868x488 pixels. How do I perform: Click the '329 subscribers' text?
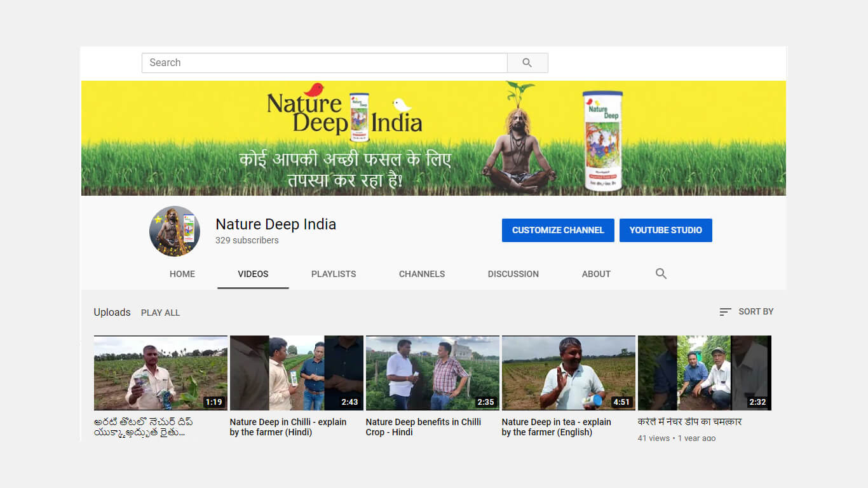click(x=247, y=240)
